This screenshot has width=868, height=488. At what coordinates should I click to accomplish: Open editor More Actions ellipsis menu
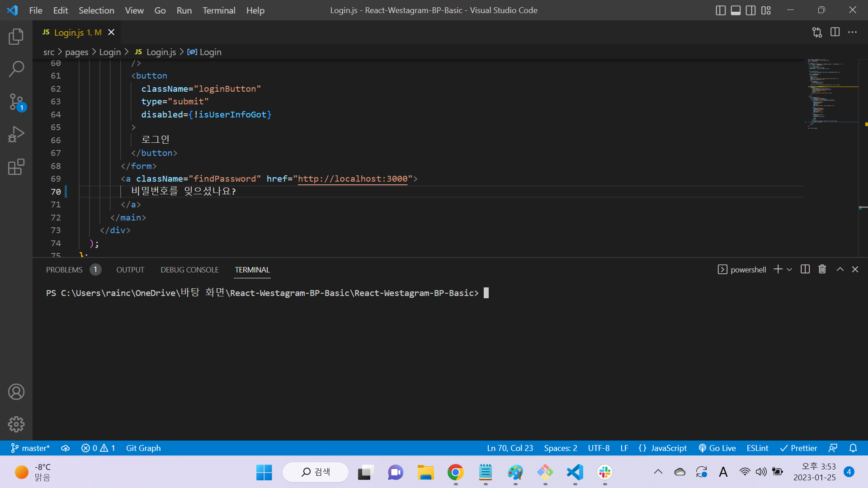click(852, 32)
